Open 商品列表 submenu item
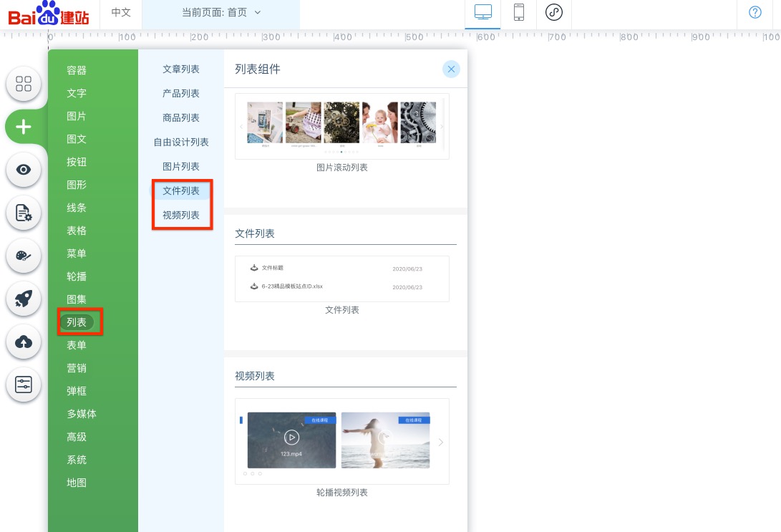 [x=181, y=118]
